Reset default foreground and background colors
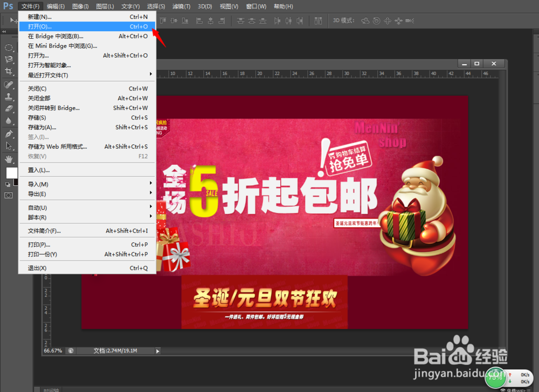 [x=8, y=184]
